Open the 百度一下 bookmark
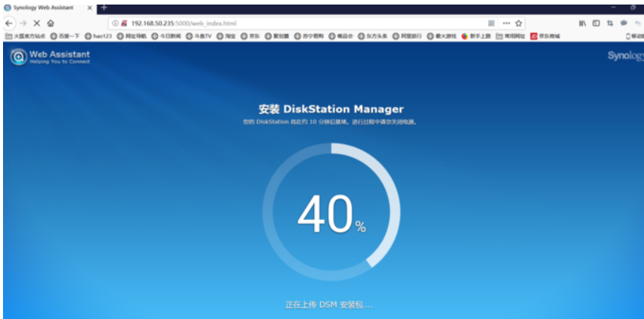Image resolution: width=644 pixels, height=319 pixels. tap(65, 36)
